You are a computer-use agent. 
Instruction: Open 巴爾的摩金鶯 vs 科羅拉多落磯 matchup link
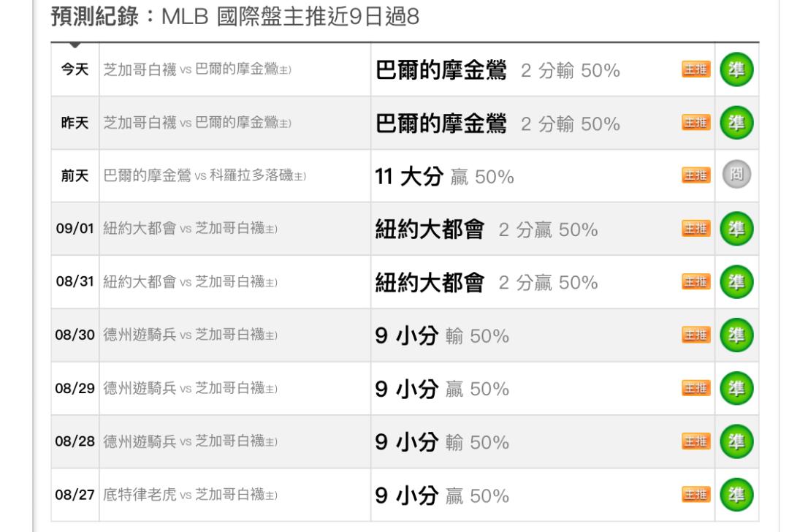click(205, 175)
